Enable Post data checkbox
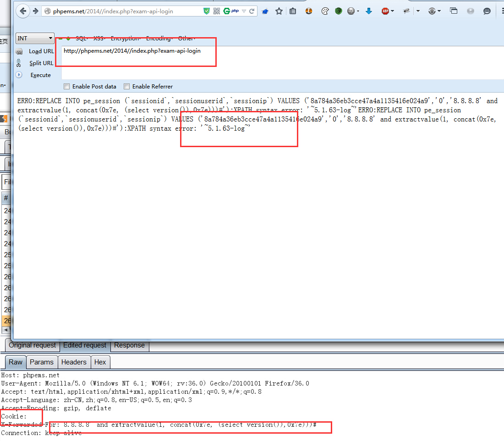 tap(67, 87)
